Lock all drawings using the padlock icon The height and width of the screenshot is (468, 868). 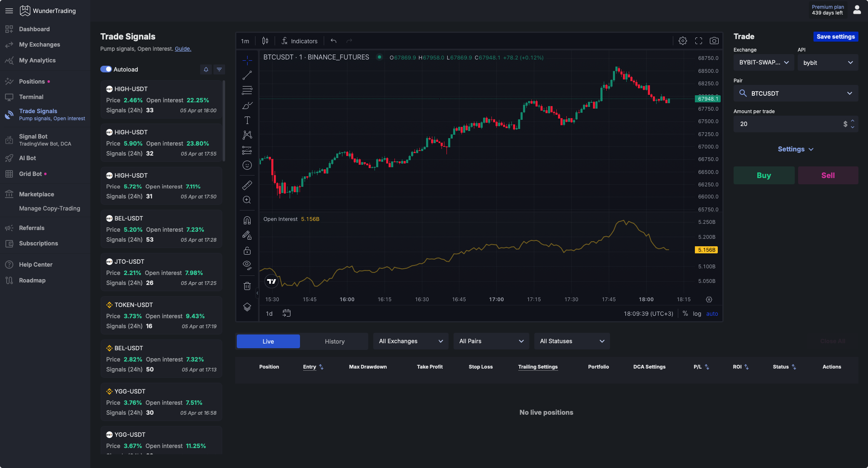(247, 251)
